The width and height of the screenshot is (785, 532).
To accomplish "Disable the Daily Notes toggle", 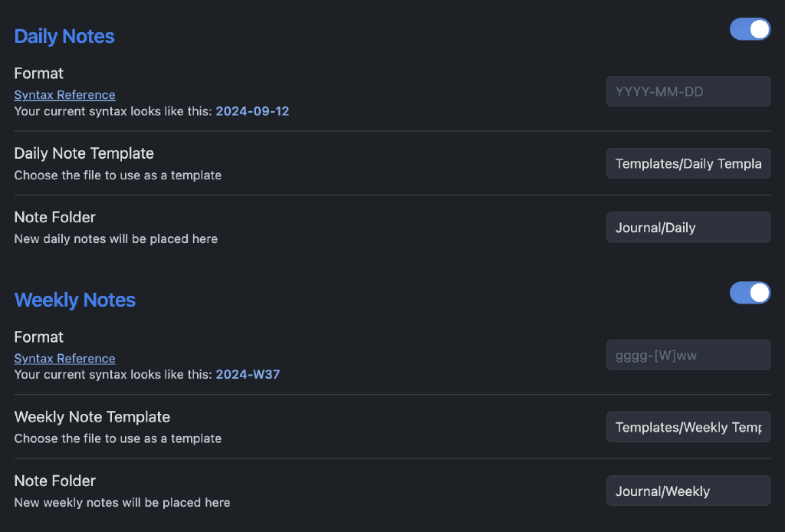I will (750, 28).
